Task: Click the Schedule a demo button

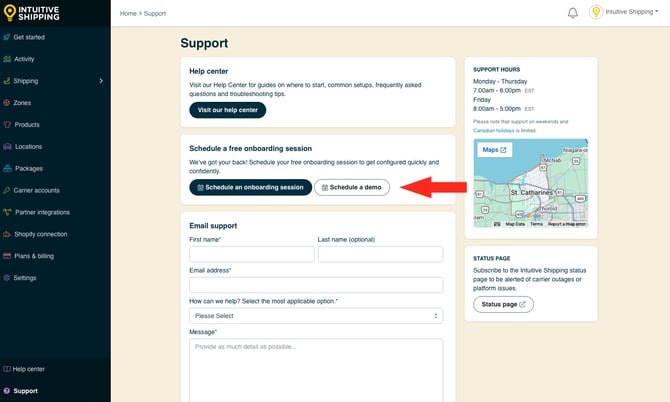Action: (352, 187)
